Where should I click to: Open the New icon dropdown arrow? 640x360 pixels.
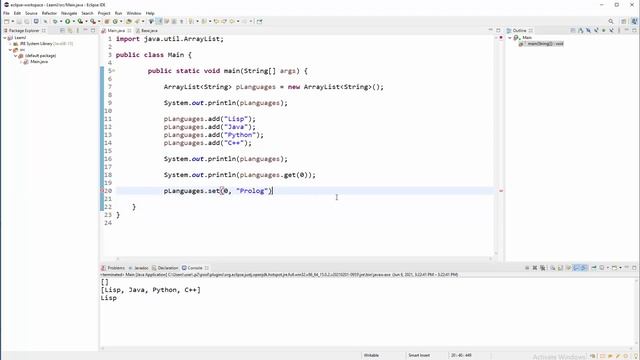(x=13, y=21)
